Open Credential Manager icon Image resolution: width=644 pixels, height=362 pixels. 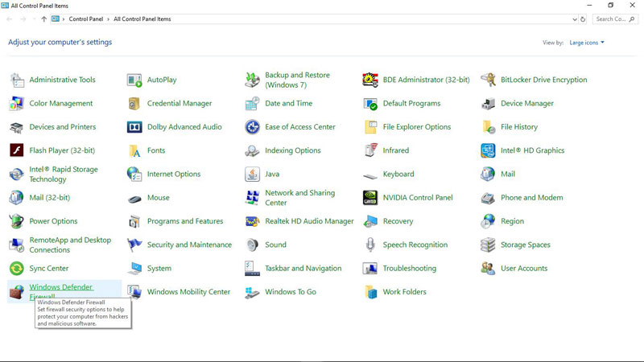134,104
